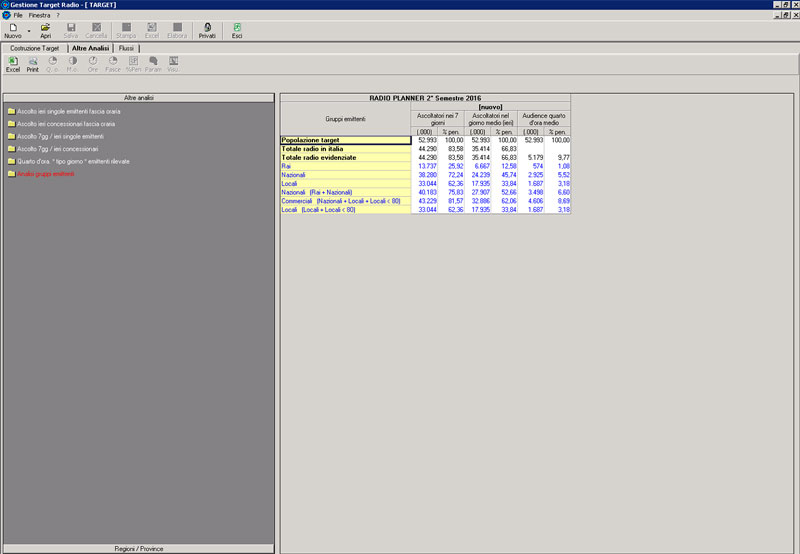
Task: Collapse the Altre analisi panel header
Action: pos(138,98)
